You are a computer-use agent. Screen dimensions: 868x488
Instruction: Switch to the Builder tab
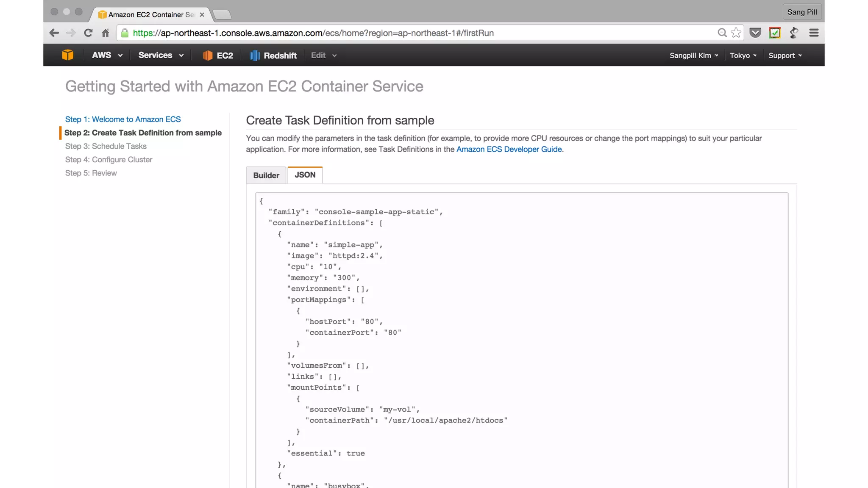tap(266, 175)
